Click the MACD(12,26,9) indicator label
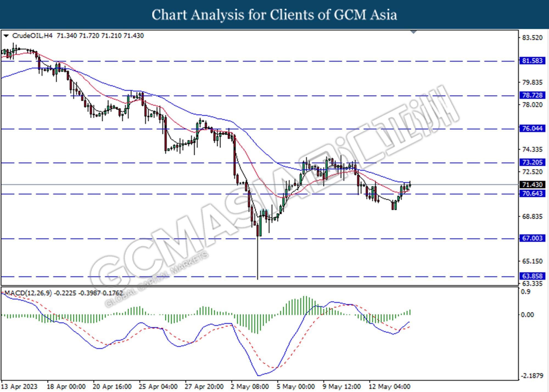 tap(28, 293)
